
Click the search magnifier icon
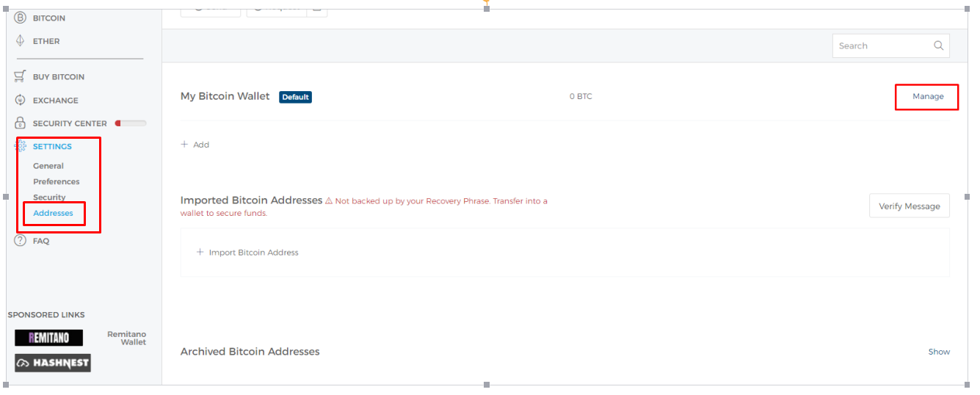(x=938, y=46)
